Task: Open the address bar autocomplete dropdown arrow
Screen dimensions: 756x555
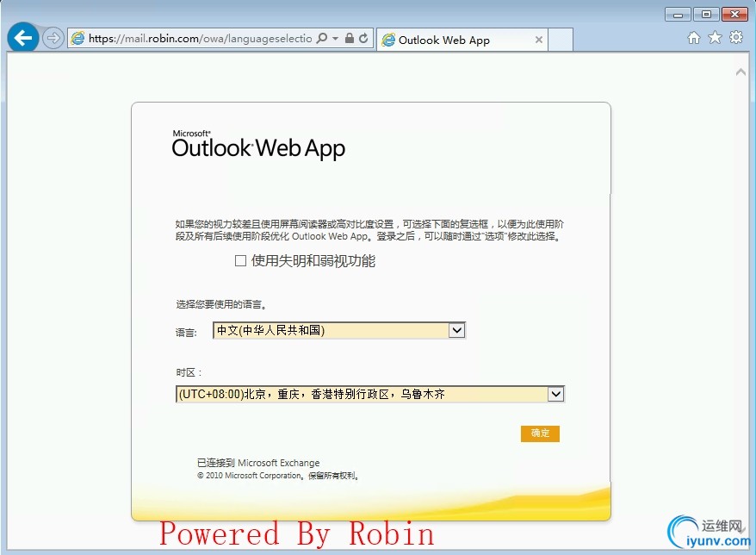Action: (x=335, y=38)
